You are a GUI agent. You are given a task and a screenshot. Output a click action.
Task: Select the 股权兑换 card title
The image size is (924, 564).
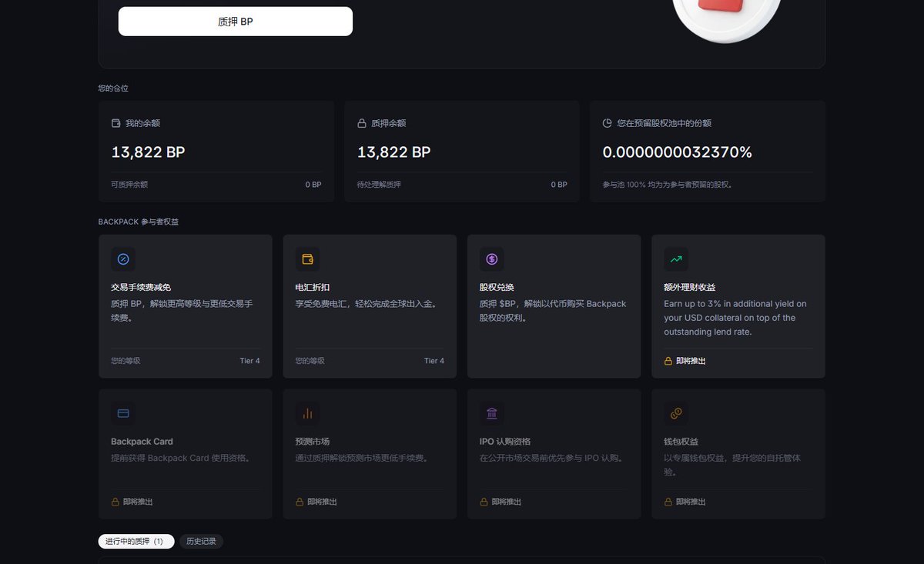click(497, 288)
